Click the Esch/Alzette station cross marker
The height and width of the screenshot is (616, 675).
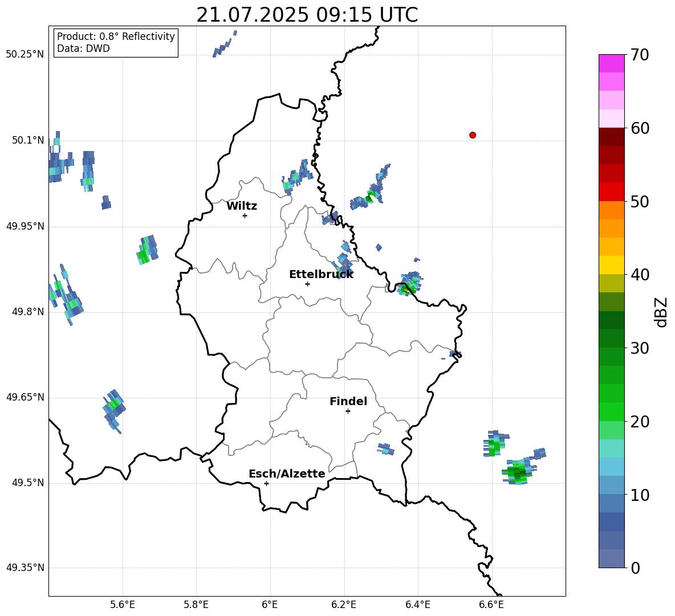click(x=266, y=483)
